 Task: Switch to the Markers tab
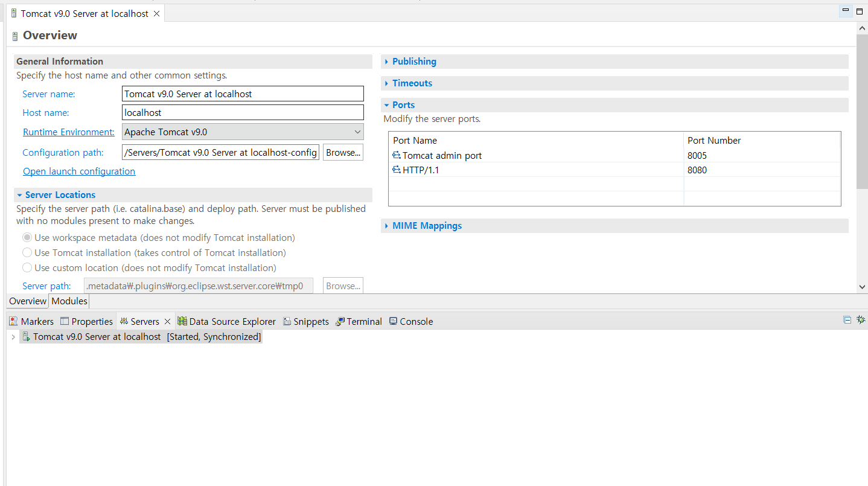click(31, 321)
